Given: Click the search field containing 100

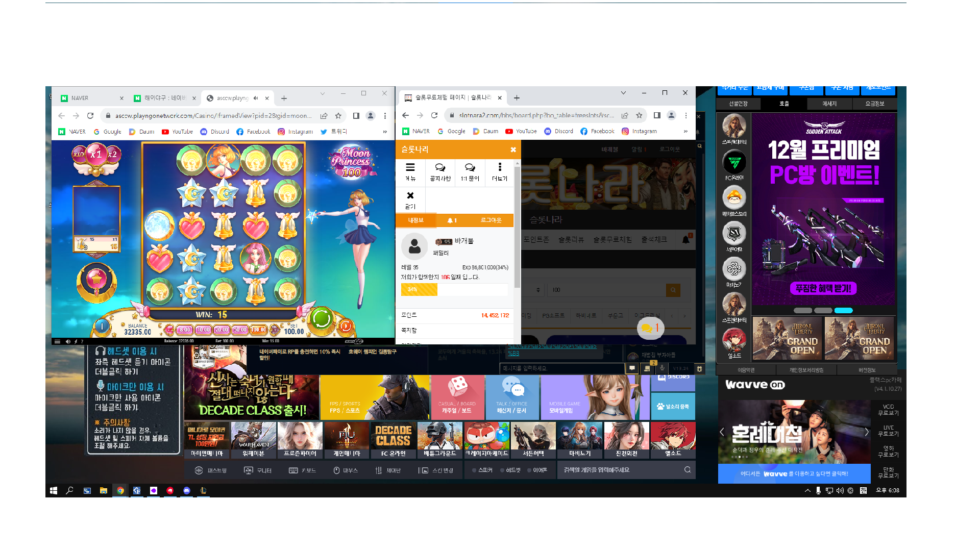Looking at the screenshot, I should tap(607, 290).
